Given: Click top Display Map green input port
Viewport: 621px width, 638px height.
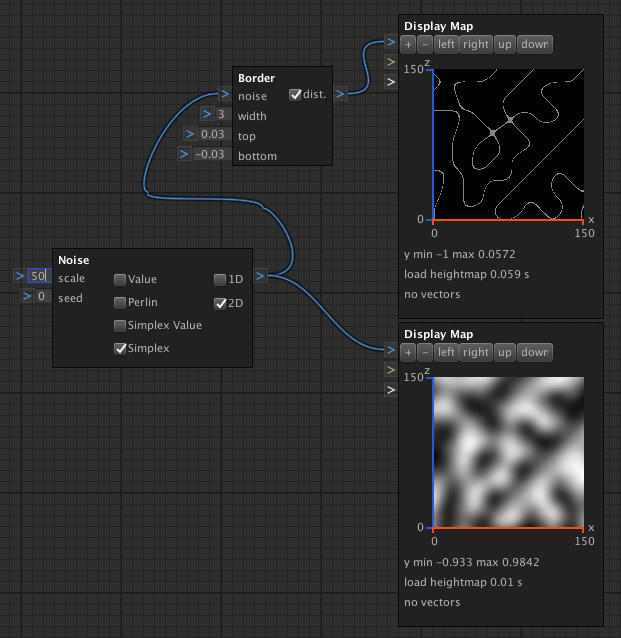Looking at the screenshot, I should click(391, 62).
